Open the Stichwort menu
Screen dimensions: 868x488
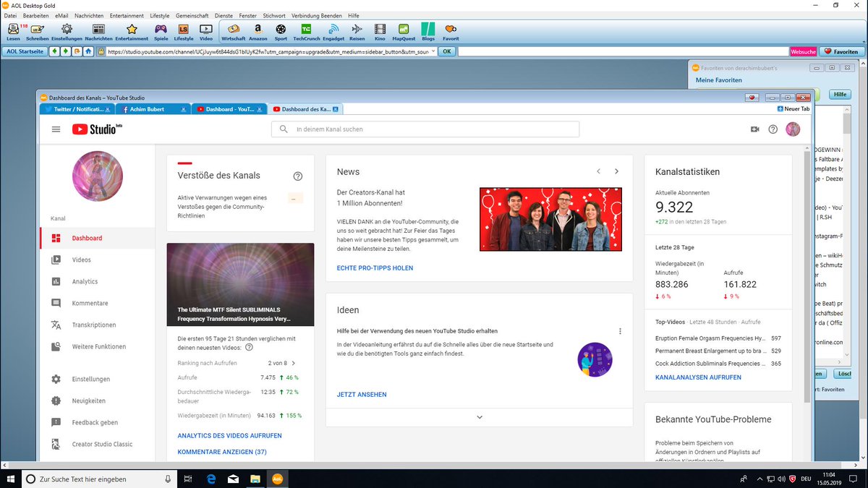pyautogui.click(x=274, y=15)
